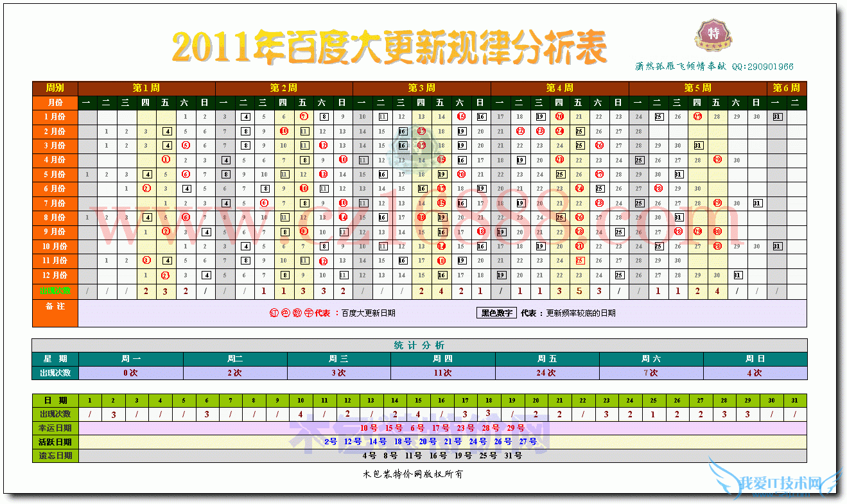Click the red circled 1 in 4月份 row

coord(166,160)
